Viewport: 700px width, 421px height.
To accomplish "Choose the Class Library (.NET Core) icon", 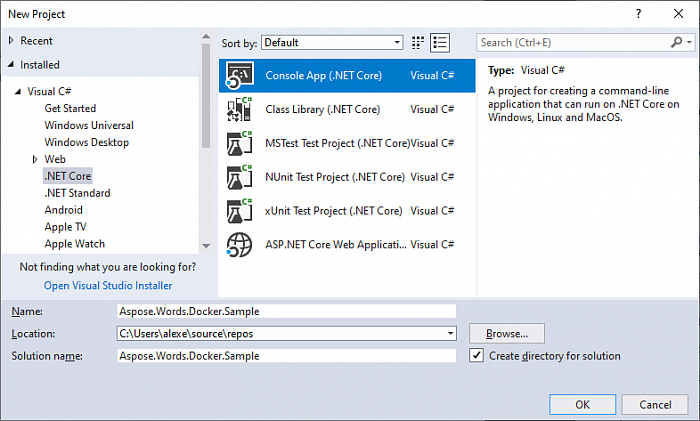I will pyautogui.click(x=240, y=109).
